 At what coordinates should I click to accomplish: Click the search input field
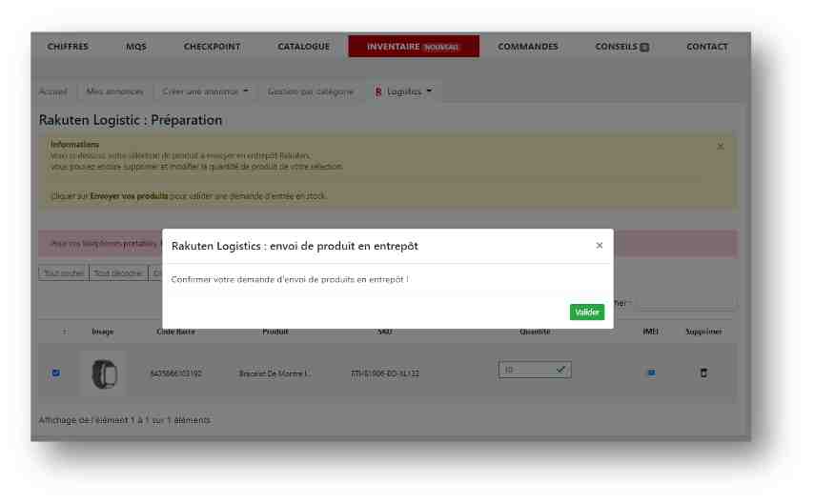tap(686, 303)
